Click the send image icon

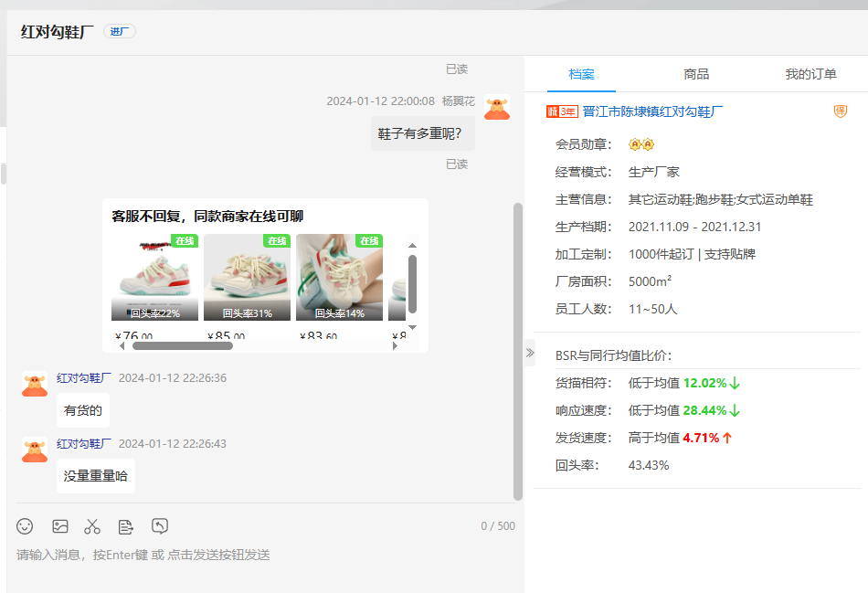tap(60, 526)
